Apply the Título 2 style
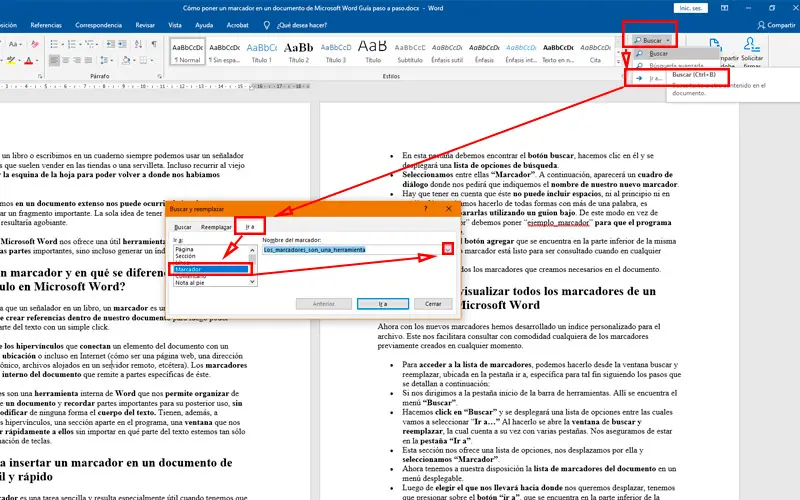 298,52
